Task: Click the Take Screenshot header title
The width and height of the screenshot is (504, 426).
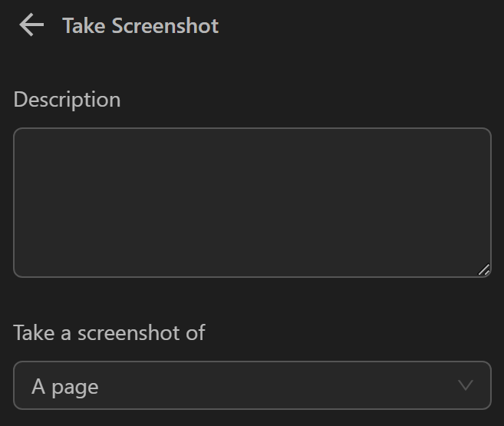Action: [x=140, y=25]
